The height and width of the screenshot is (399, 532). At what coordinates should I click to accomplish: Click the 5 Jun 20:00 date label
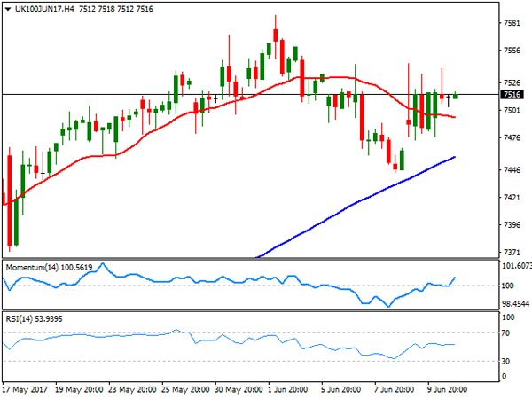pos(340,389)
